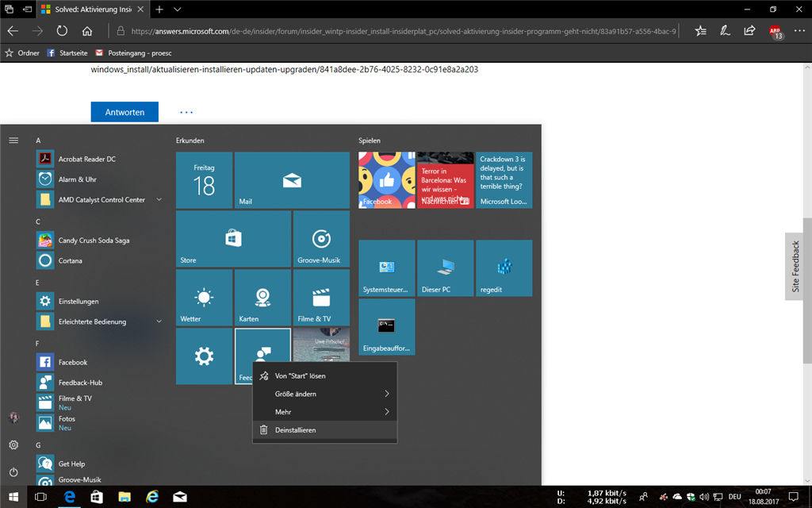The height and width of the screenshot is (508, 812).
Task: Expand Erleichterte Bedienung folder
Action: click(98, 321)
